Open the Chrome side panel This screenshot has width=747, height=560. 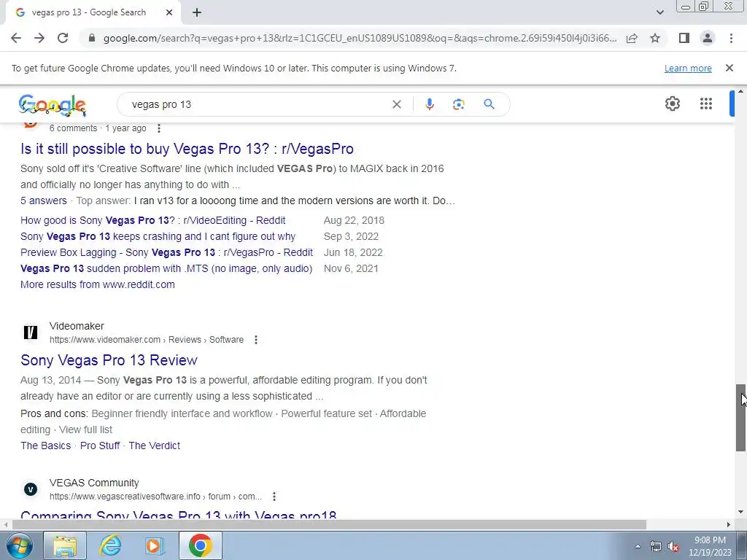(x=684, y=38)
